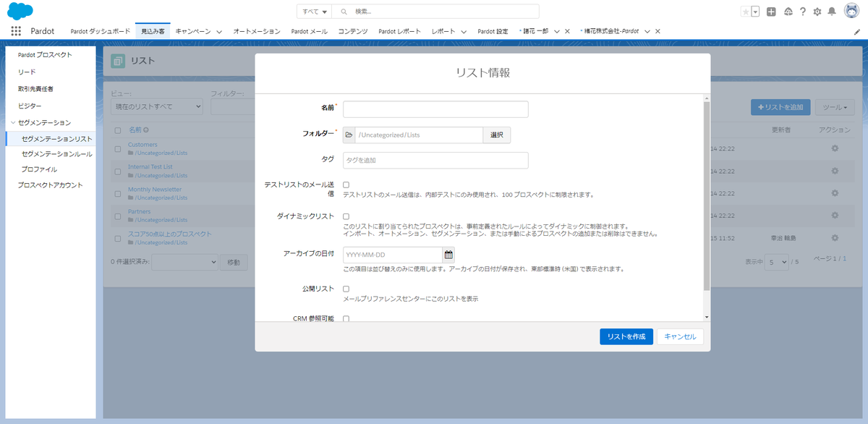Screen dimensions: 868x424
Task: Open the user avatar profile menu
Action: point(851,12)
